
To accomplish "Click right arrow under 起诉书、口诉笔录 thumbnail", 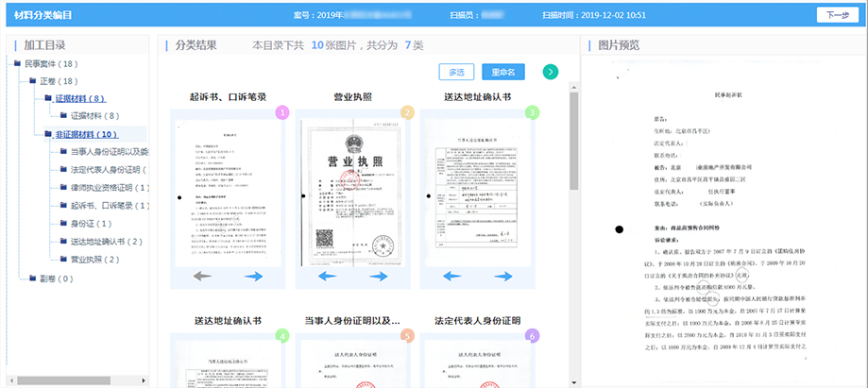I will pos(253,277).
